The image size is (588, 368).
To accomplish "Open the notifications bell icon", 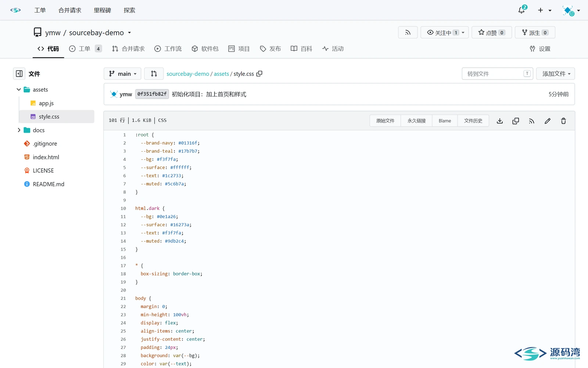I will click(521, 10).
